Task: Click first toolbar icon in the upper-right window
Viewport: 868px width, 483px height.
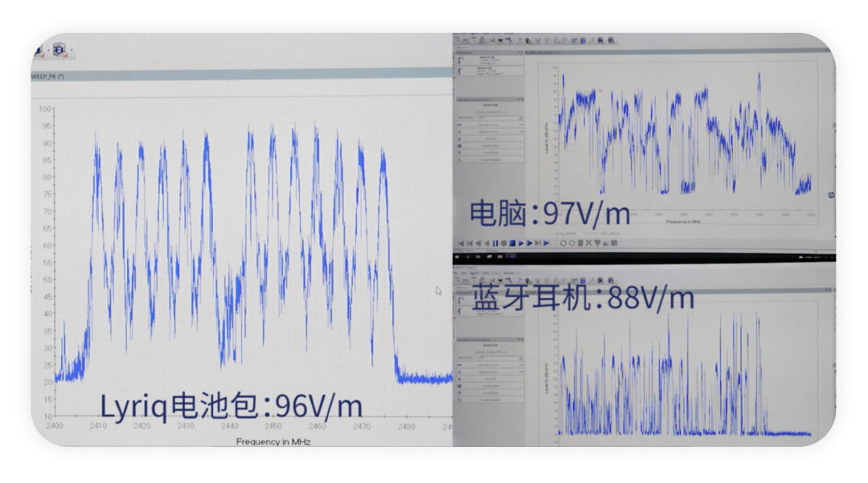Action: coord(458,40)
